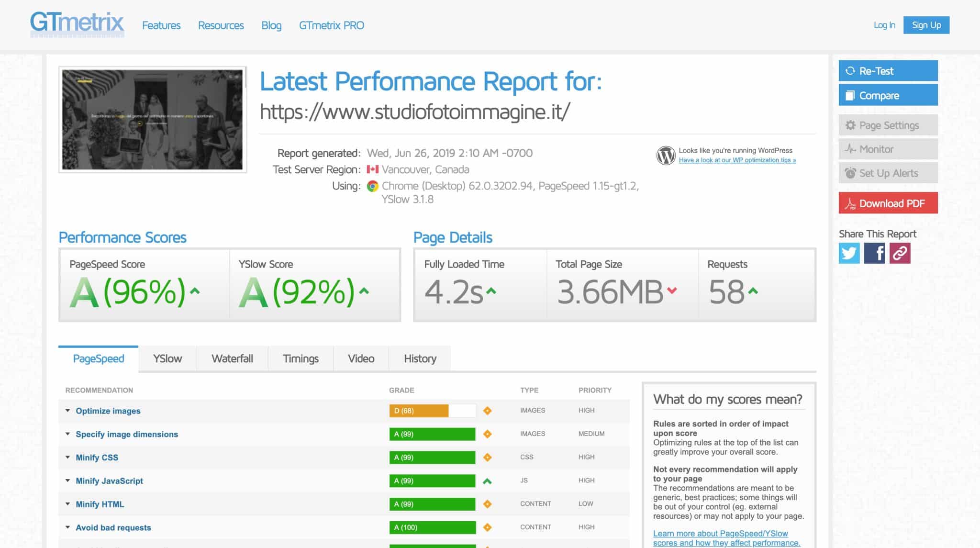Open the WP optimization tips link
Screen dimensions: 980x548
[737, 160]
